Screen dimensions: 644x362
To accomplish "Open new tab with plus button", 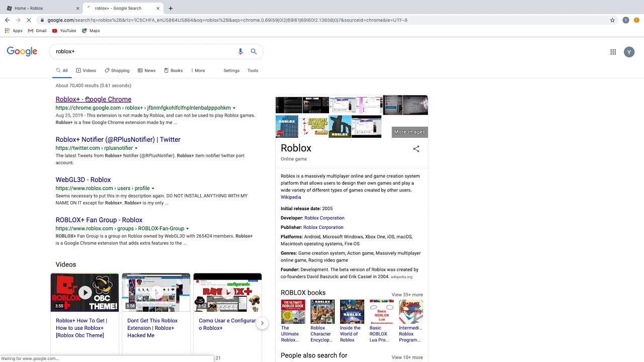I will pyautogui.click(x=171, y=8).
